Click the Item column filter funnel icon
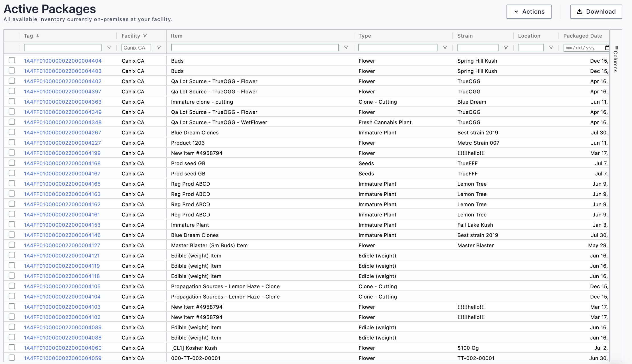The width and height of the screenshot is (632, 364). click(x=346, y=48)
